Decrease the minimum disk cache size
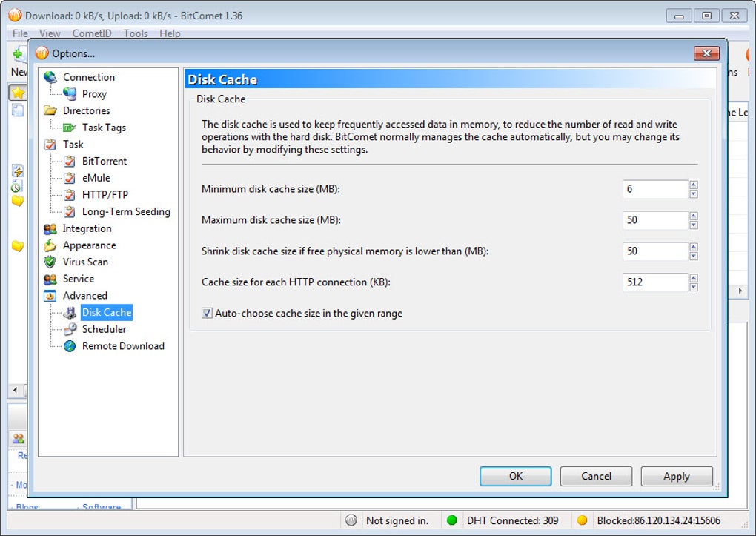This screenshot has width=756, height=536. pyautogui.click(x=693, y=194)
